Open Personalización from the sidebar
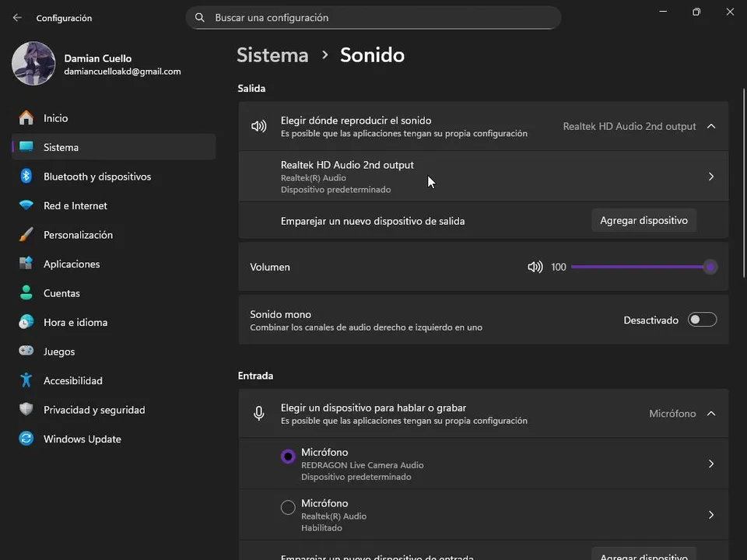Screen dimensions: 747x560 click(78, 235)
